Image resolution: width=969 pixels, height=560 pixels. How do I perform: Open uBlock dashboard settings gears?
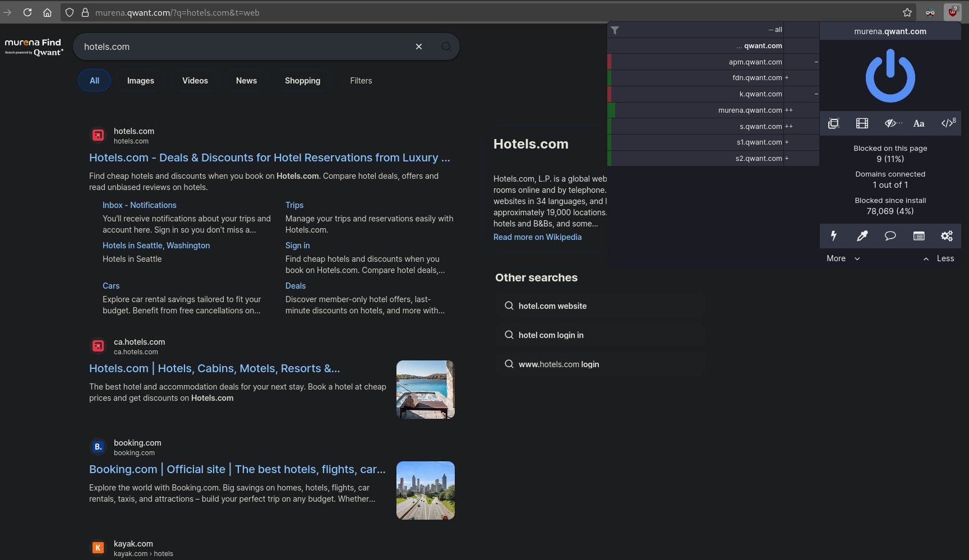947,236
